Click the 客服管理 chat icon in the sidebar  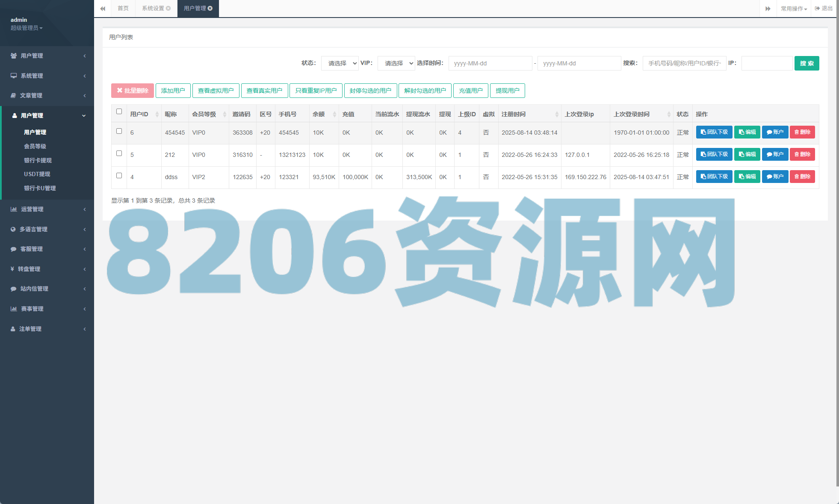pyautogui.click(x=14, y=249)
